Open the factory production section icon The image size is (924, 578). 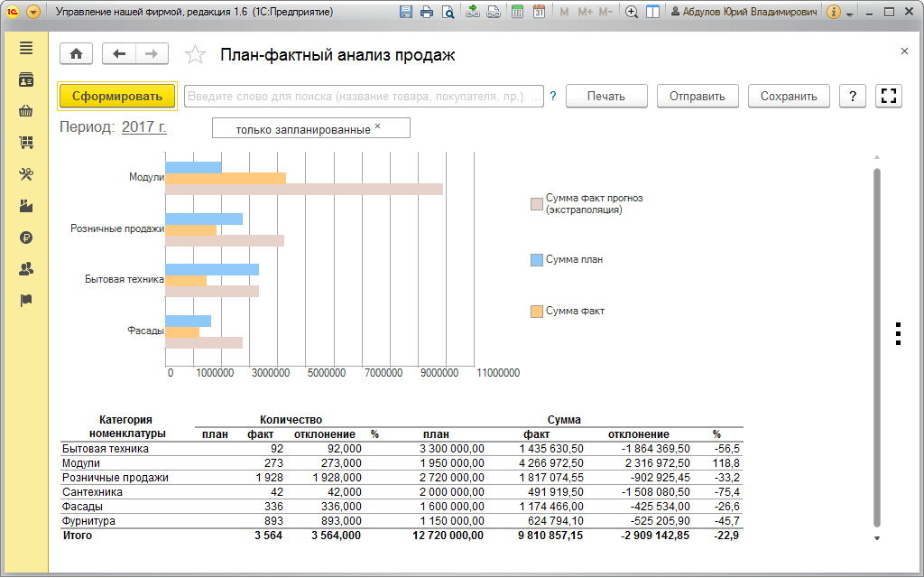pyautogui.click(x=26, y=206)
